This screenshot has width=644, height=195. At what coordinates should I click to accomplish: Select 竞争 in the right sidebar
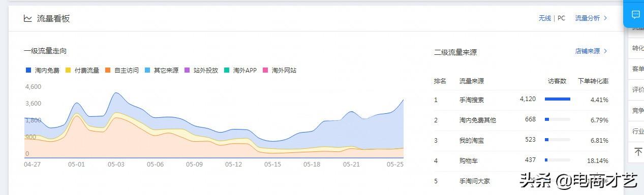(x=638, y=111)
